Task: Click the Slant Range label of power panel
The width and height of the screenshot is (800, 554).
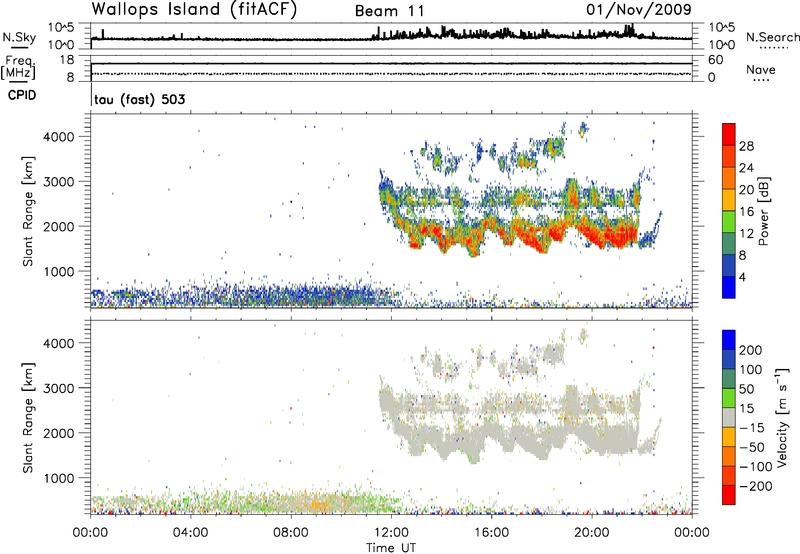Action: coord(28,211)
